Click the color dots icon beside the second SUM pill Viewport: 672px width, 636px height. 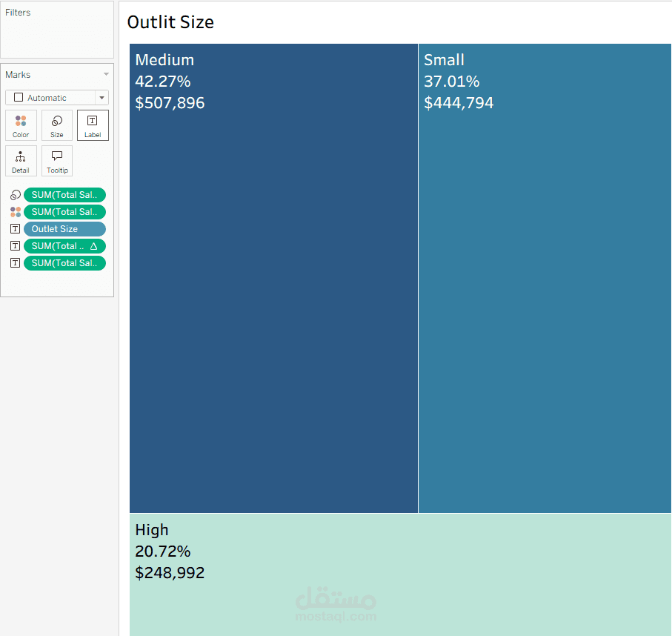(x=15, y=212)
